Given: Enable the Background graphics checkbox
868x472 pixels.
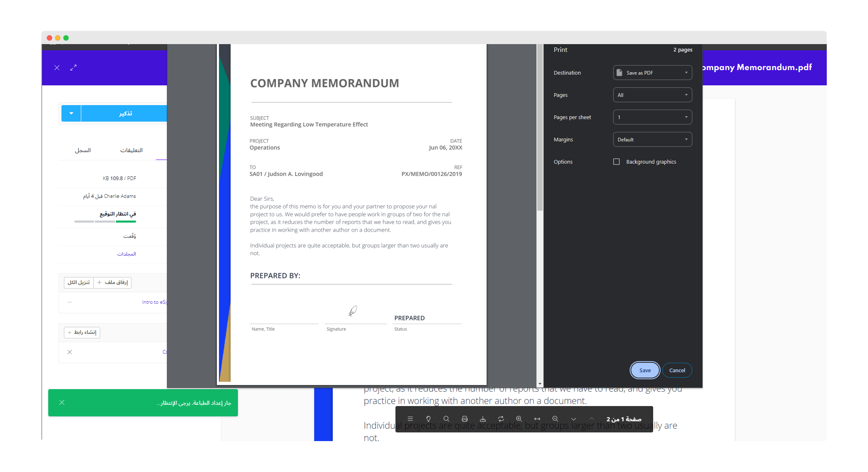Looking at the screenshot, I should [616, 162].
